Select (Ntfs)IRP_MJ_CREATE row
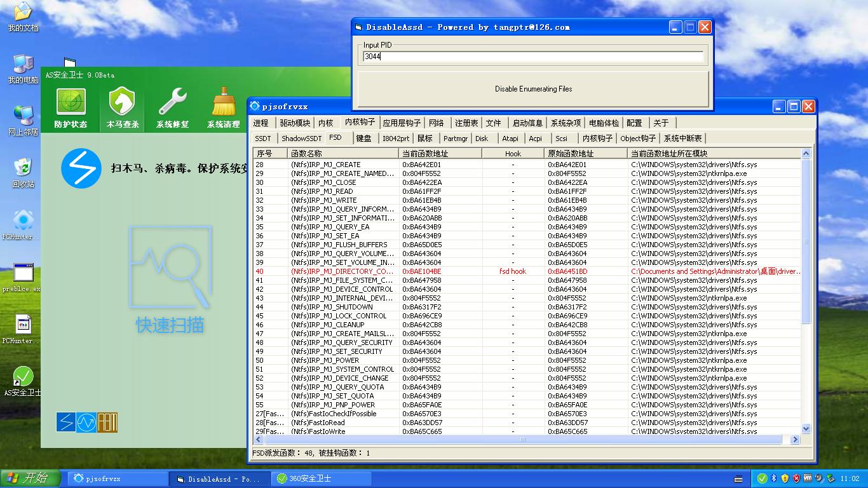The height and width of the screenshot is (488, 868). tap(527, 165)
